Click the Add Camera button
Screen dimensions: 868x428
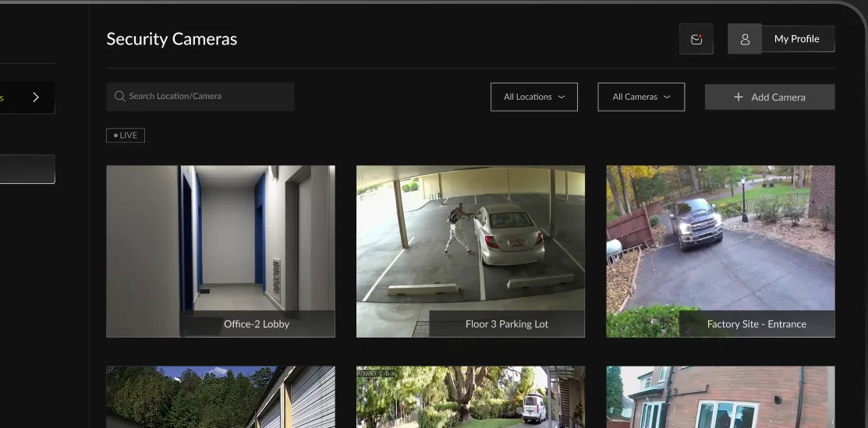(770, 97)
